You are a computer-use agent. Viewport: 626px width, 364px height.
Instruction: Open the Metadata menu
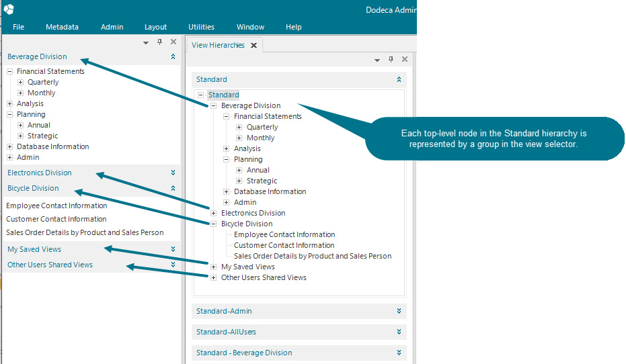tap(62, 27)
